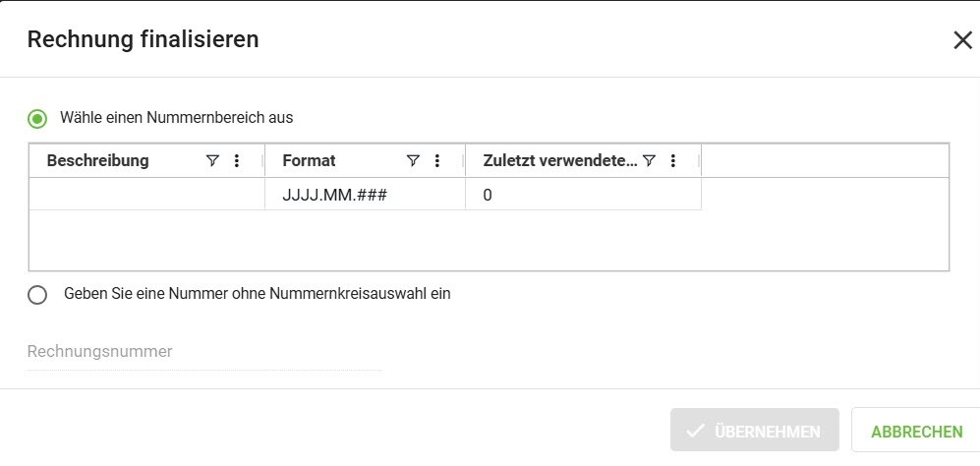This screenshot has width=980, height=466.
Task: Focus the Rechnungsnummer input field
Action: click(203, 352)
